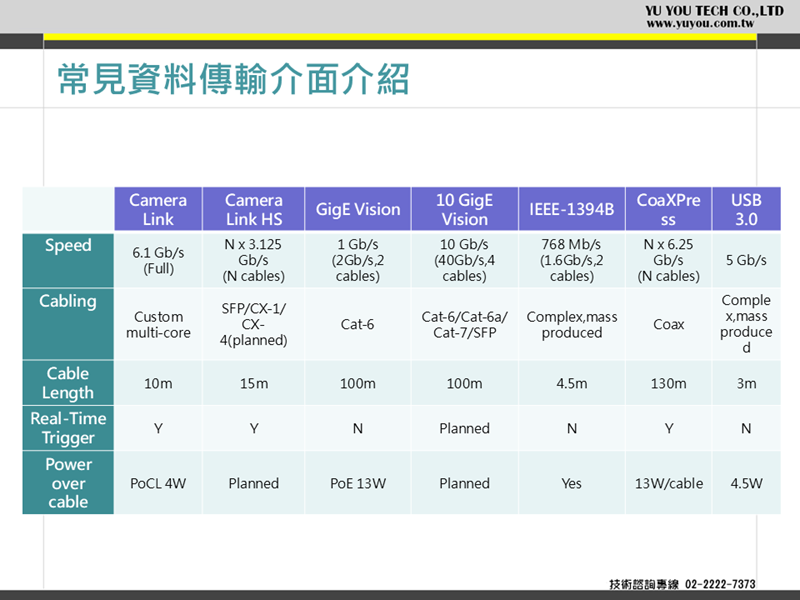Click the GigE Vision 100m cable length

(358, 383)
